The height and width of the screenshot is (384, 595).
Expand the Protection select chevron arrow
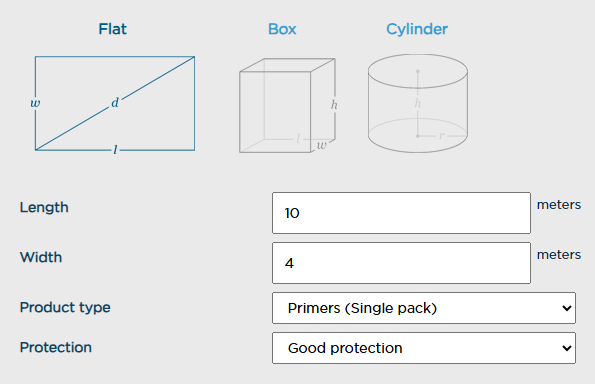pos(567,348)
